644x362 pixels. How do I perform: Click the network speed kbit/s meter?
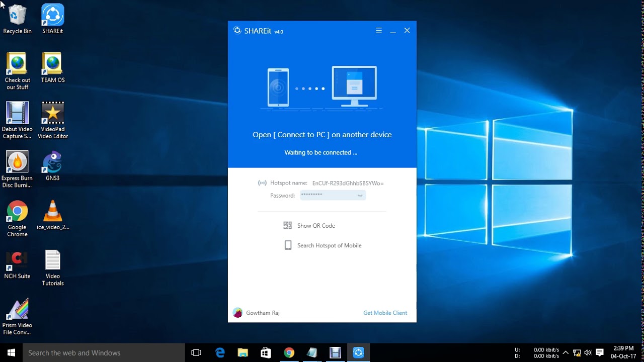coord(537,353)
